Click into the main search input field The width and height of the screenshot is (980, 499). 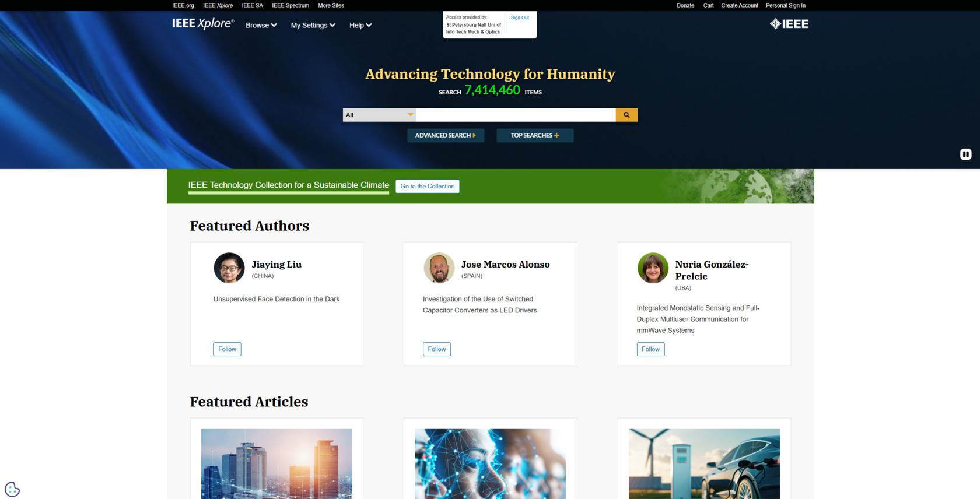coord(516,115)
